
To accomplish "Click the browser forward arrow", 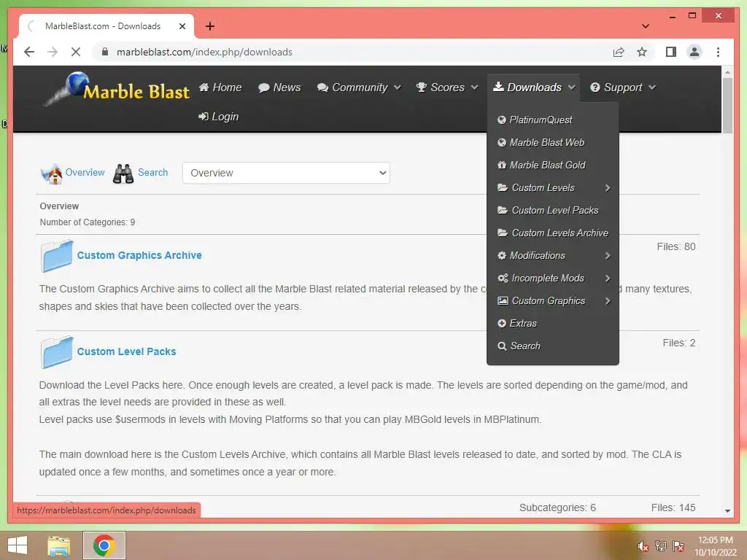I will point(53,52).
